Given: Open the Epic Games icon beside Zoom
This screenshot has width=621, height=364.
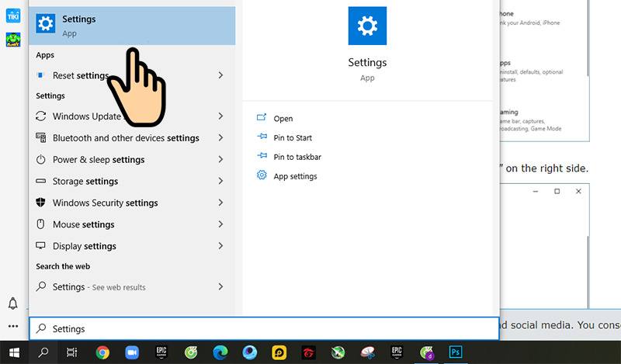Looking at the screenshot, I should point(161,352).
